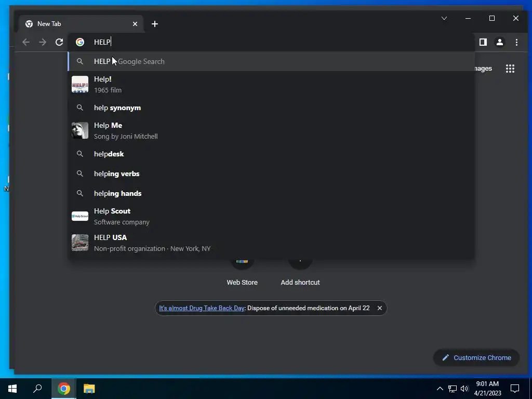532x399 pixels.
Task: Open Chrome's three-dot menu
Action: click(516, 42)
